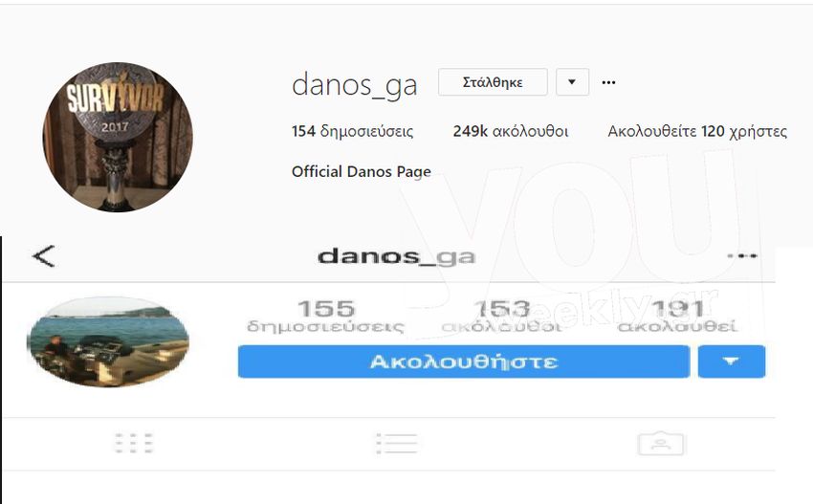Go back with the left arrow icon

click(44, 256)
